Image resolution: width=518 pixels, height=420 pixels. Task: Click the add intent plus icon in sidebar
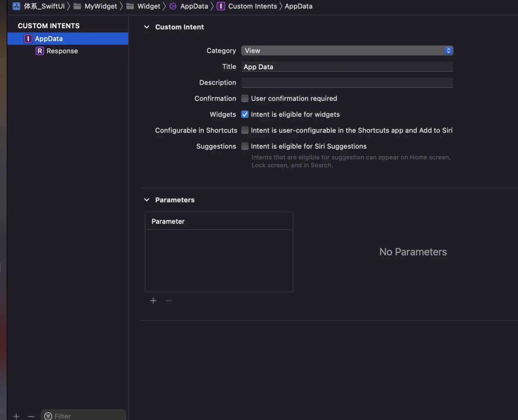click(16, 416)
